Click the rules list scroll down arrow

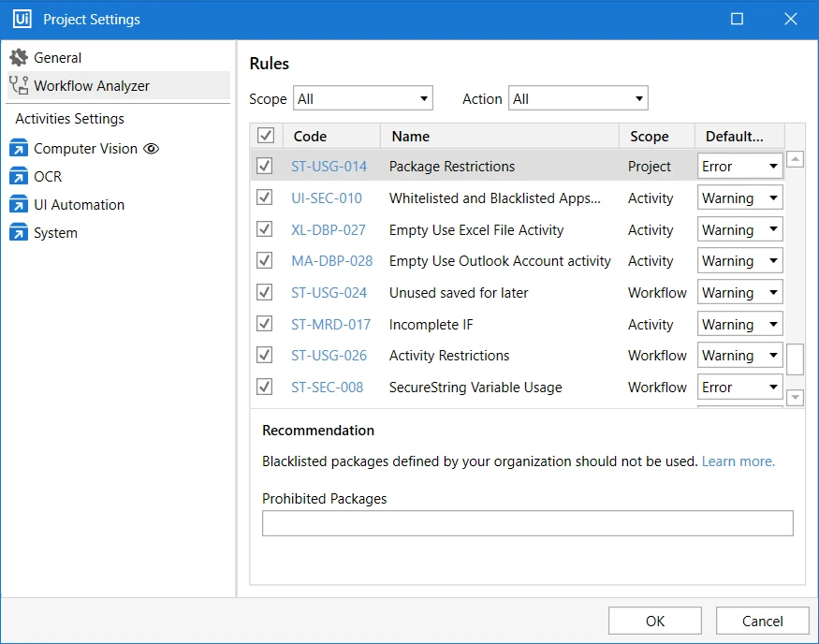click(795, 397)
